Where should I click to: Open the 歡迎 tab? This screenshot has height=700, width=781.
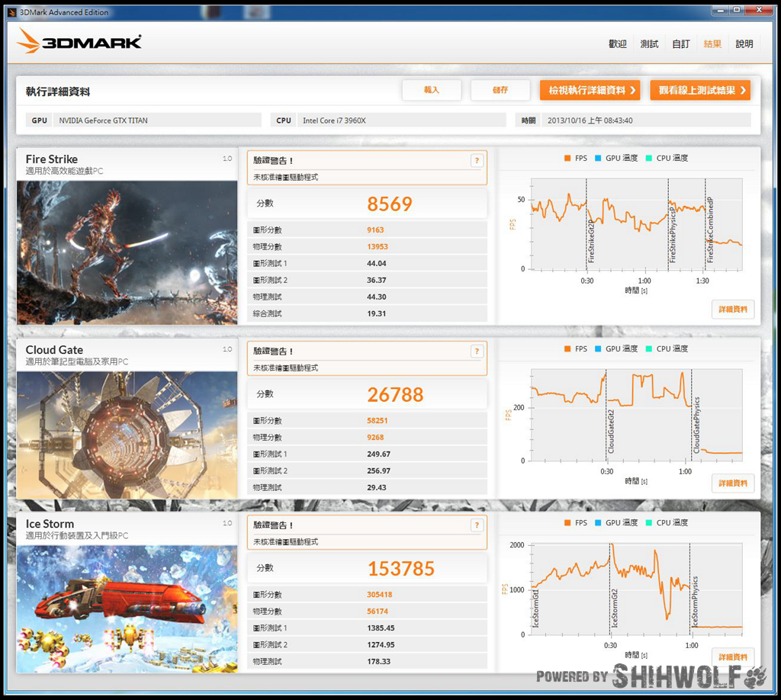point(617,43)
